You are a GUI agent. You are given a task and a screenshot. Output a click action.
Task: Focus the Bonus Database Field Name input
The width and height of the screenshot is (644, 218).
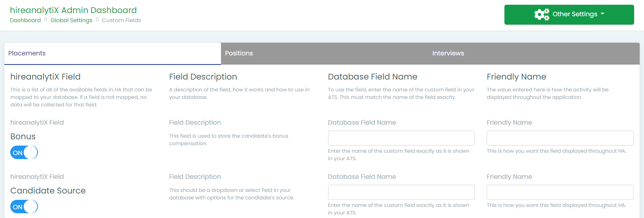coord(401,138)
